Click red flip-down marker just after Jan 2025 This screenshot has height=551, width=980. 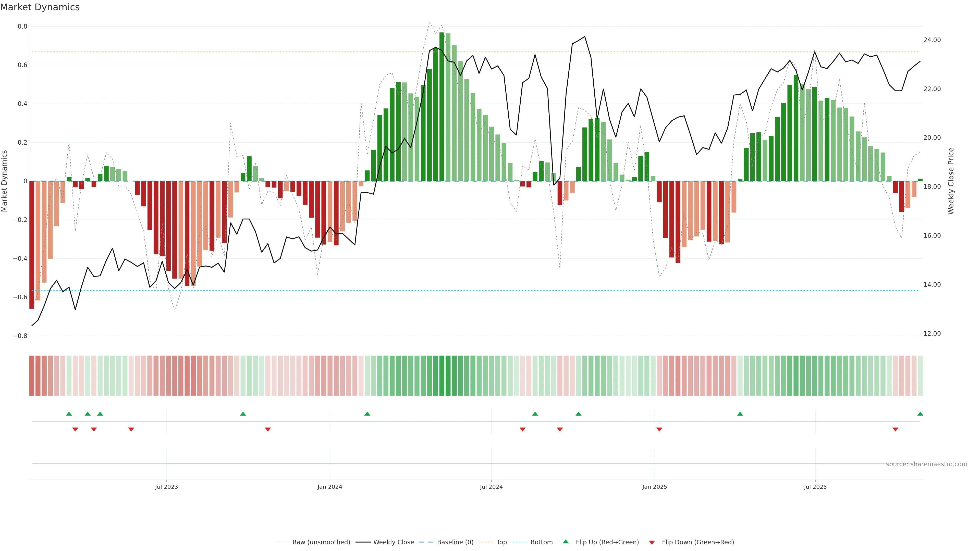pyautogui.click(x=659, y=429)
